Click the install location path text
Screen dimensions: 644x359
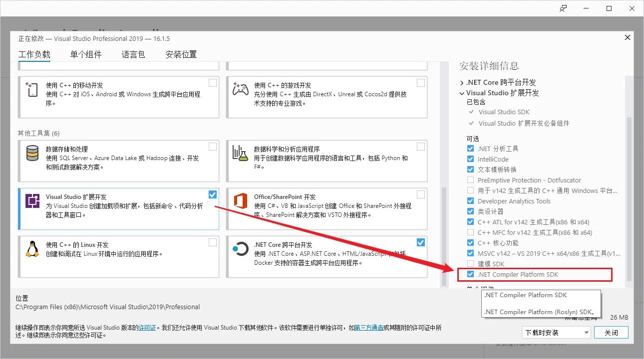[x=108, y=307]
